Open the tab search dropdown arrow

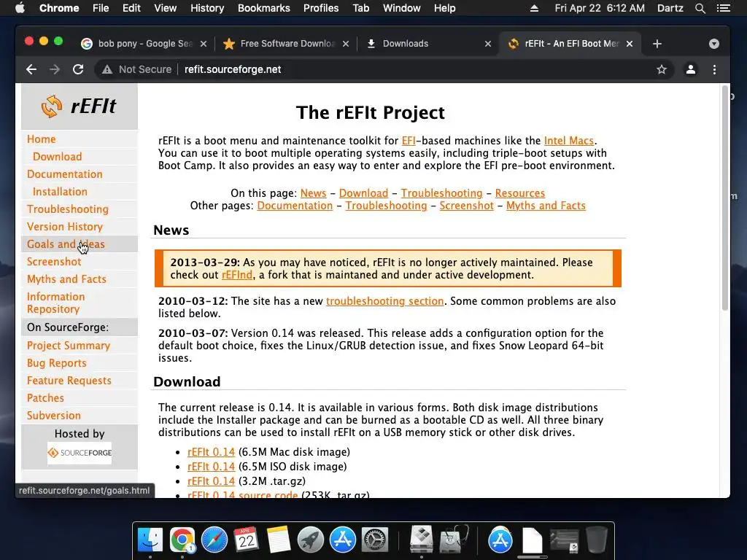pyautogui.click(x=713, y=44)
